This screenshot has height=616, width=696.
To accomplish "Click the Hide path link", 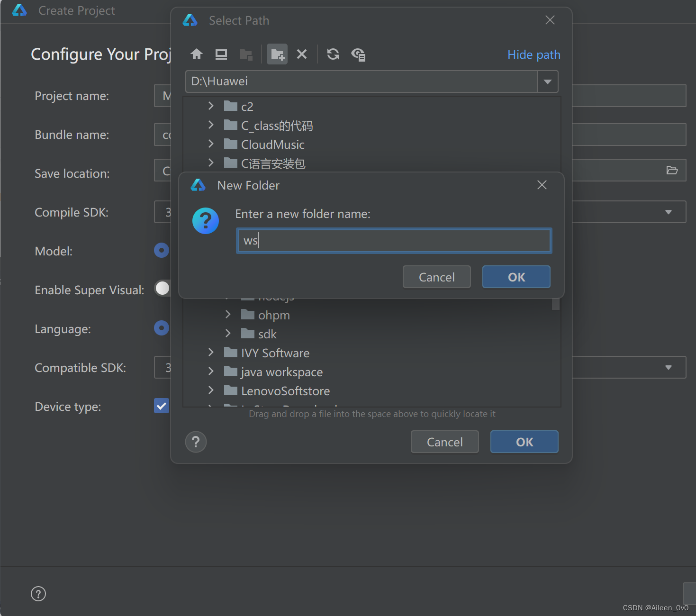I will click(533, 55).
